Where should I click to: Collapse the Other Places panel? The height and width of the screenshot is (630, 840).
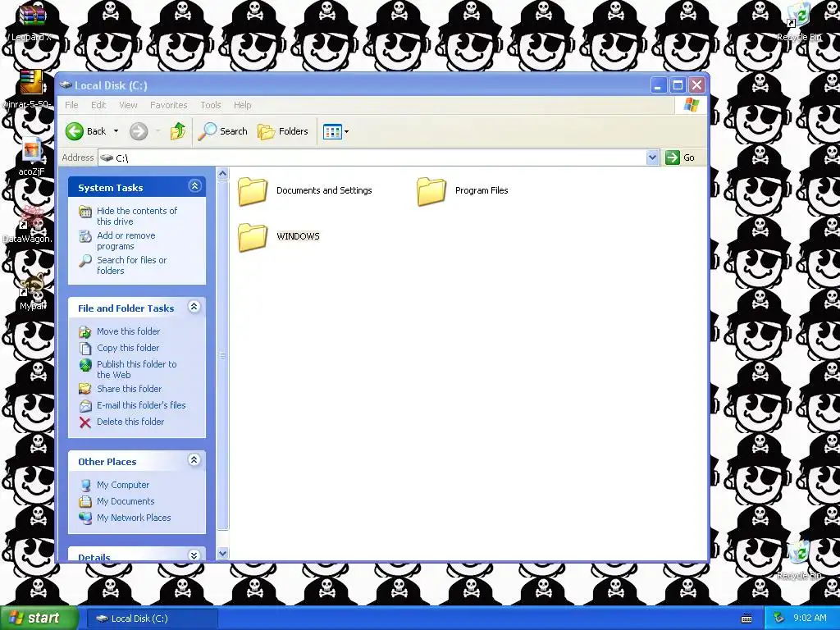point(194,459)
